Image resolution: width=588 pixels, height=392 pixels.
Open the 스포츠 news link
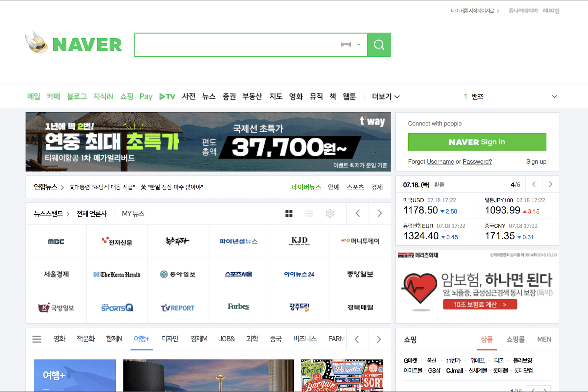point(355,187)
